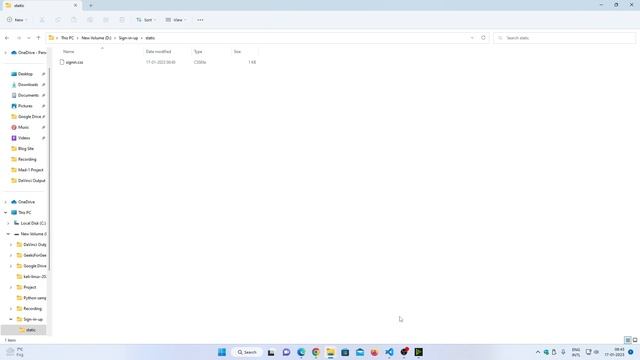Open Downloads in Quick access
This screenshot has width=640, height=360.
pyautogui.click(x=28, y=84)
